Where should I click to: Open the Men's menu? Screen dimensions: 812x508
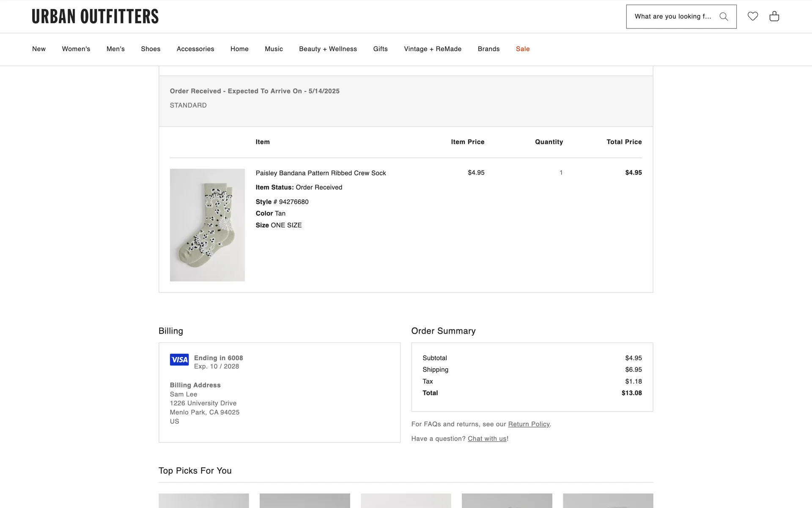coord(115,49)
